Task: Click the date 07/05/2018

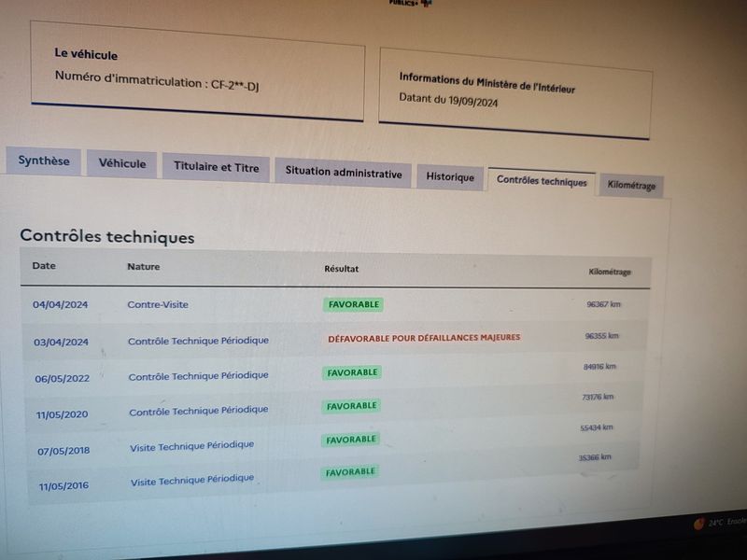Action: (63, 451)
